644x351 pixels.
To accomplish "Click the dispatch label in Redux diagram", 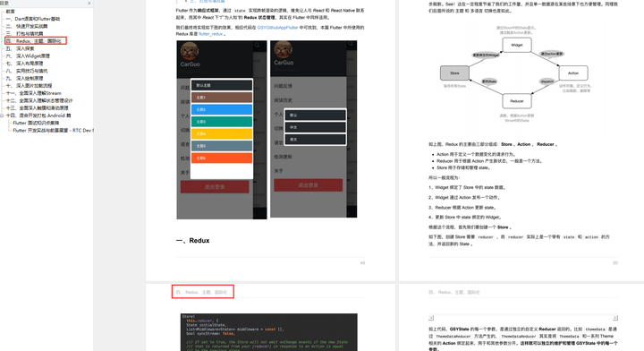I will [547, 81].
